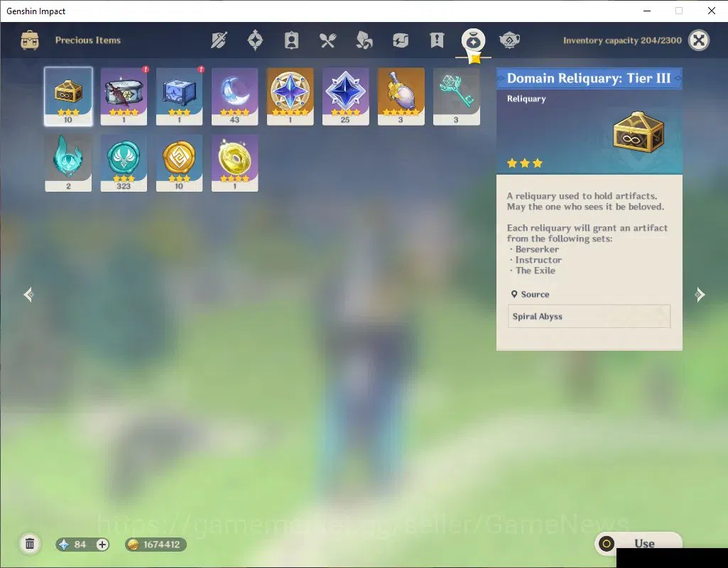Select the crescent moon item with 43
The image size is (728, 568).
234,97
